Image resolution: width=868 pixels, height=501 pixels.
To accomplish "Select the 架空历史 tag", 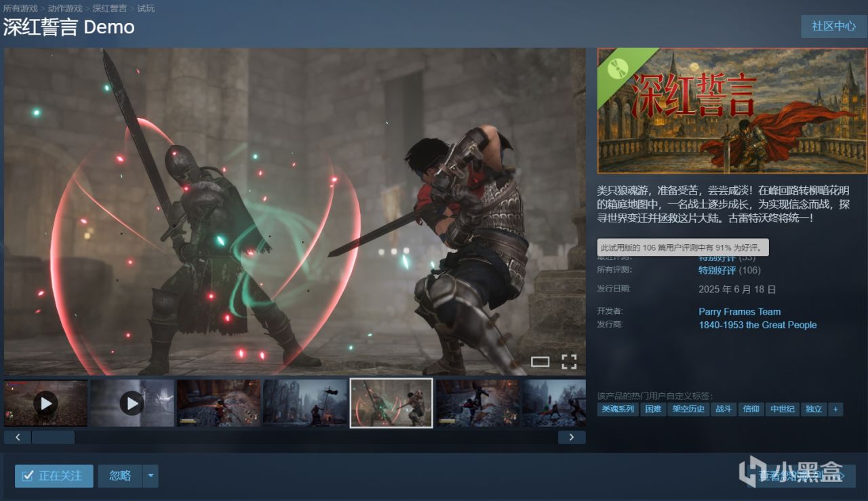I will tap(688, 409).
